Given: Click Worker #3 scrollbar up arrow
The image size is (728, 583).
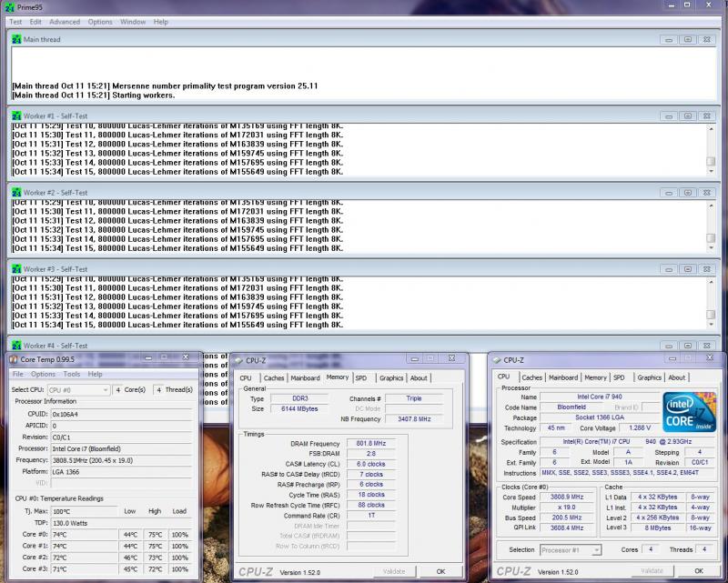Looking at the screenshot, I should click(x=711, y=282).
